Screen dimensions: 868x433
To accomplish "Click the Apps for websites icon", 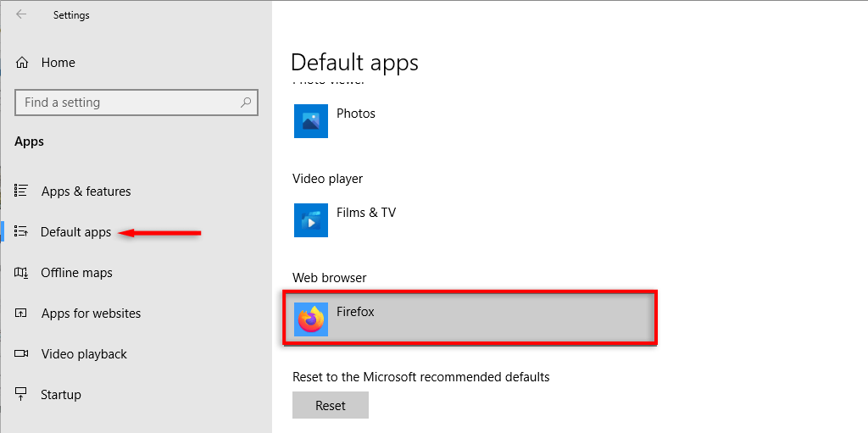I will (x=22, y=314).
